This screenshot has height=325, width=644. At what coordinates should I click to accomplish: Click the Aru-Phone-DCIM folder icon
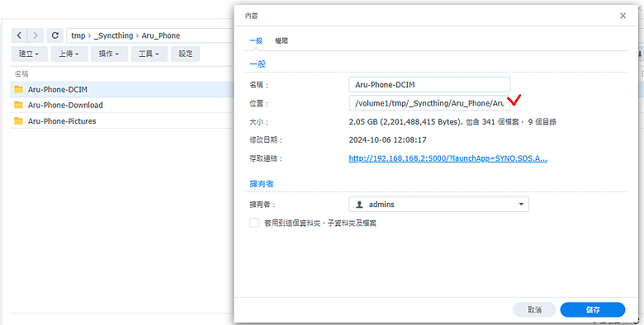[18, 89]
